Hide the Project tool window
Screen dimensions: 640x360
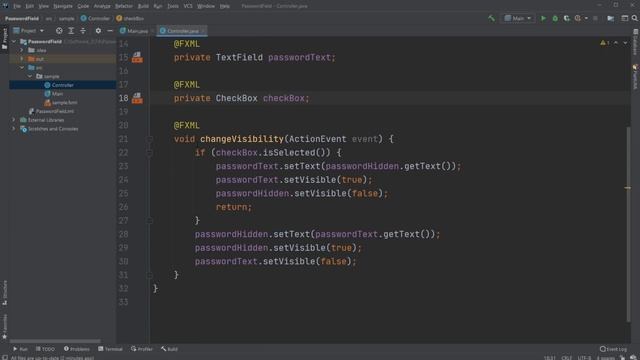coord(110,31)
